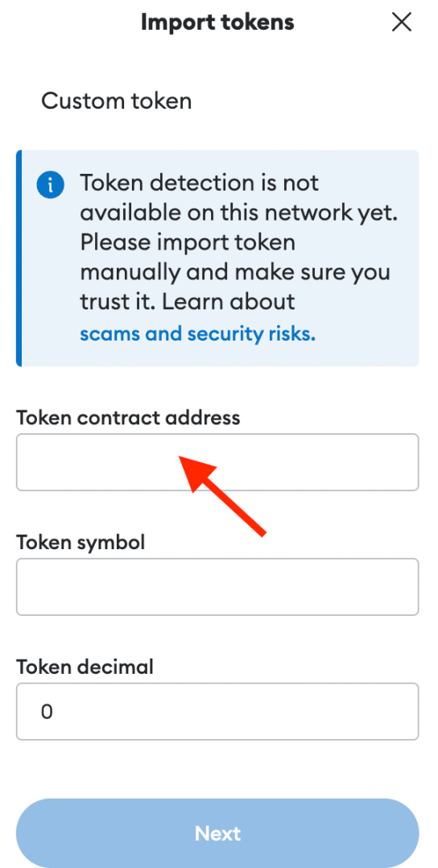
Task: Click the 0 value in Token decimal
Action: 47,711
